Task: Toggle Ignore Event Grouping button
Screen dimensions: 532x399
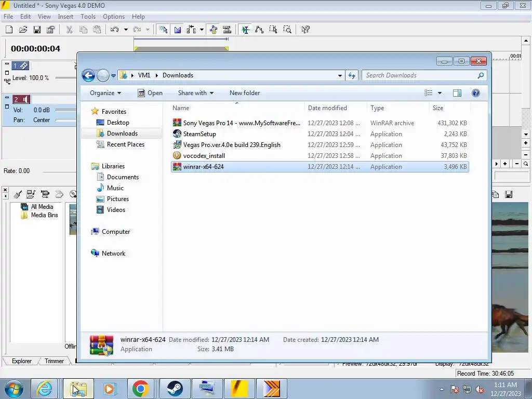Action: pyautogui.click(x=227, y=30)
